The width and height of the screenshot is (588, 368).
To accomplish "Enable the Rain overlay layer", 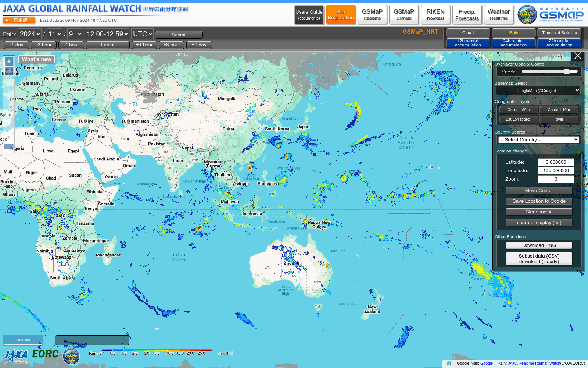I will point(513,33).
